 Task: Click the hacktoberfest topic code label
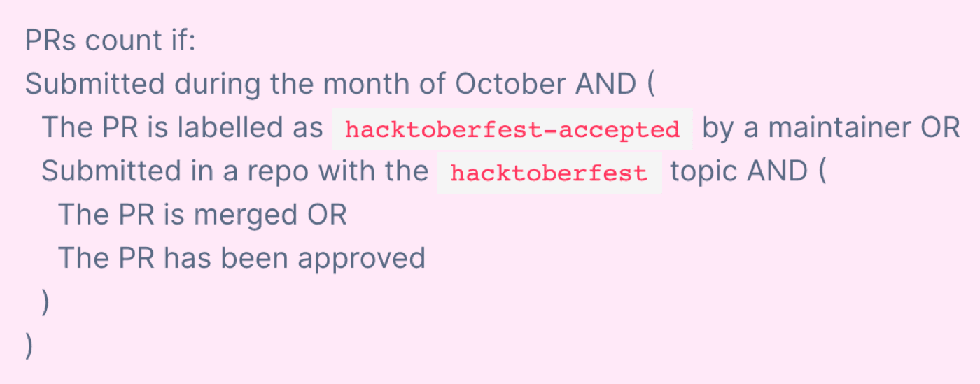549,173
